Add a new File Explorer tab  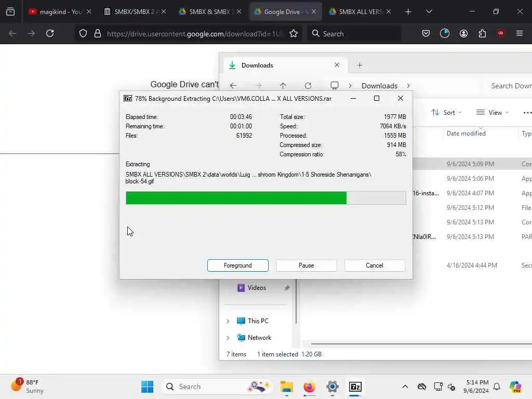[360, 65]
